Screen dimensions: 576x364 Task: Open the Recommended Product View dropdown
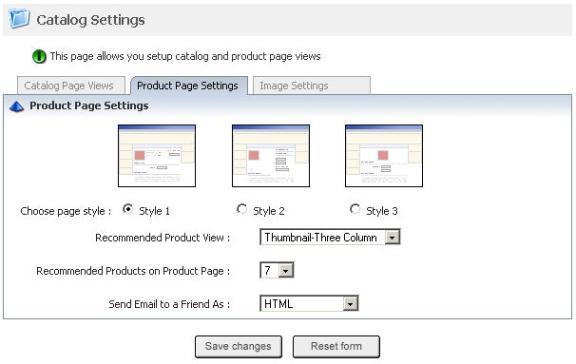(x=330, y=237)
